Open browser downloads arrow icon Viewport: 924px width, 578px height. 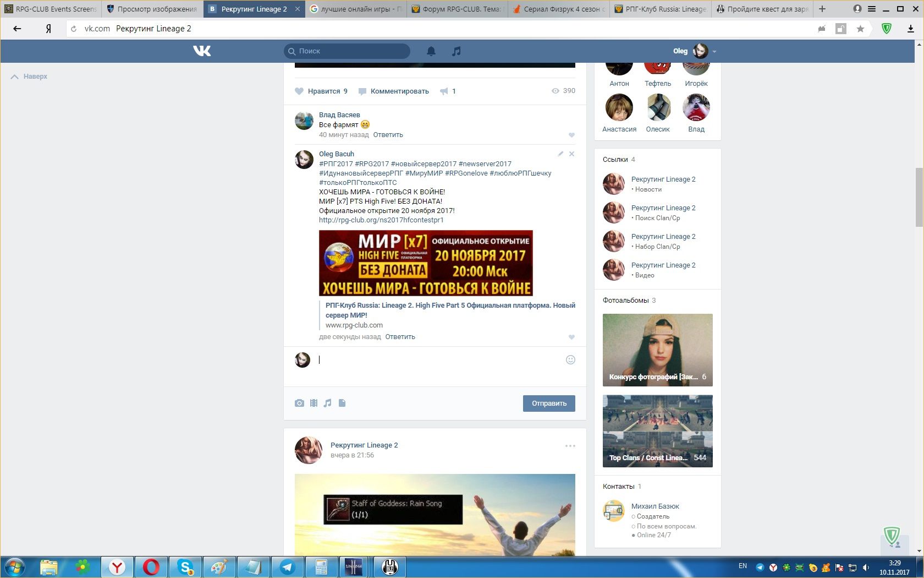(x=910, y=29)
